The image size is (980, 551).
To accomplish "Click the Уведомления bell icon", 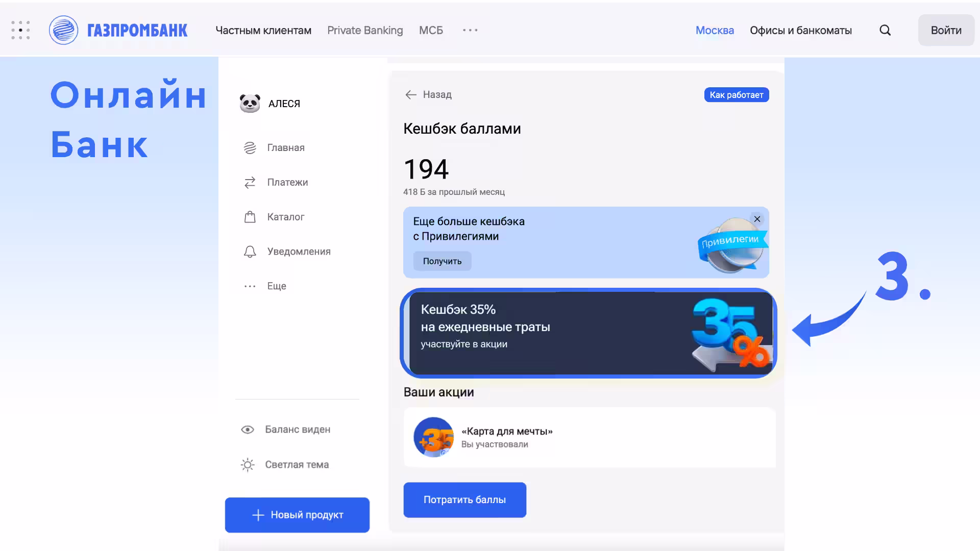I will pyautogui.click(x=250, y=252).
